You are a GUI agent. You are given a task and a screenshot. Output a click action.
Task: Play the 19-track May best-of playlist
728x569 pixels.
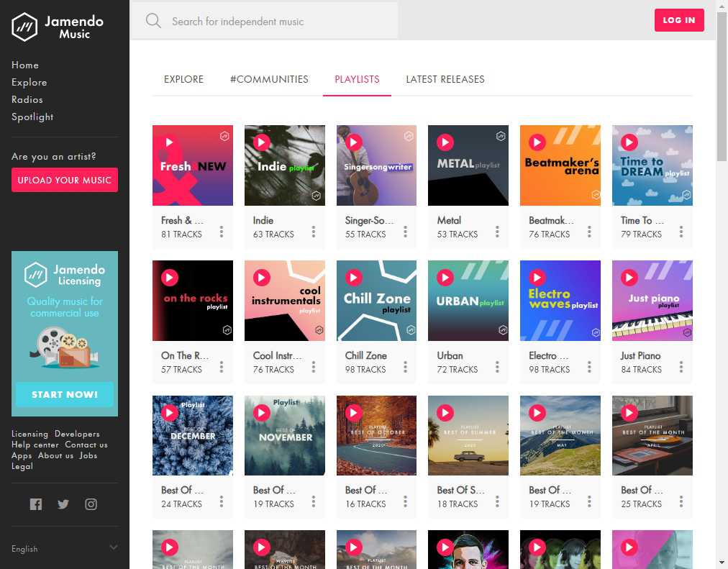537,413
